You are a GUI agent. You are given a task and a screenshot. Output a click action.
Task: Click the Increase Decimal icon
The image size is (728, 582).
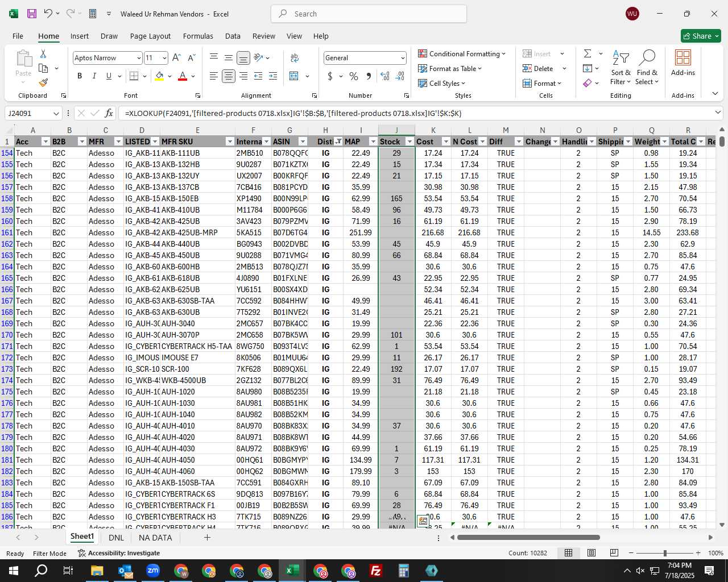click(385, 76)
